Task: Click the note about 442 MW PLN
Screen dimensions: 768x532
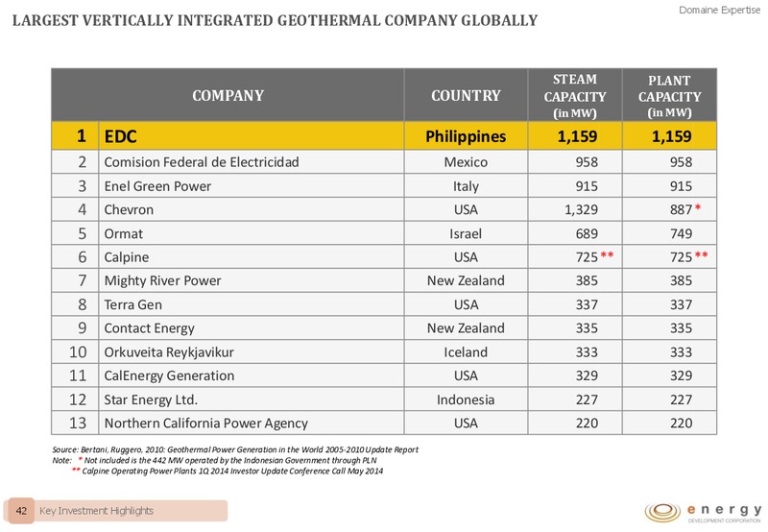Action: tap(214, 460)
